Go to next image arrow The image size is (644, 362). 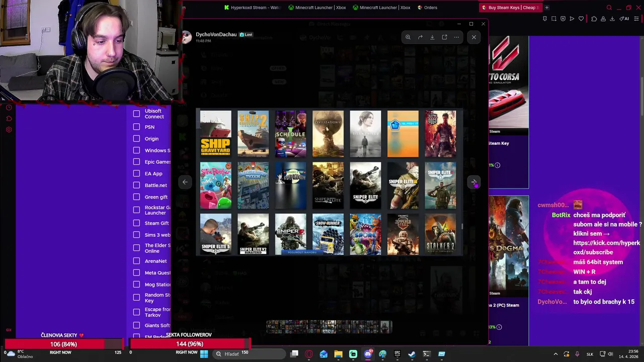point(473,182)
